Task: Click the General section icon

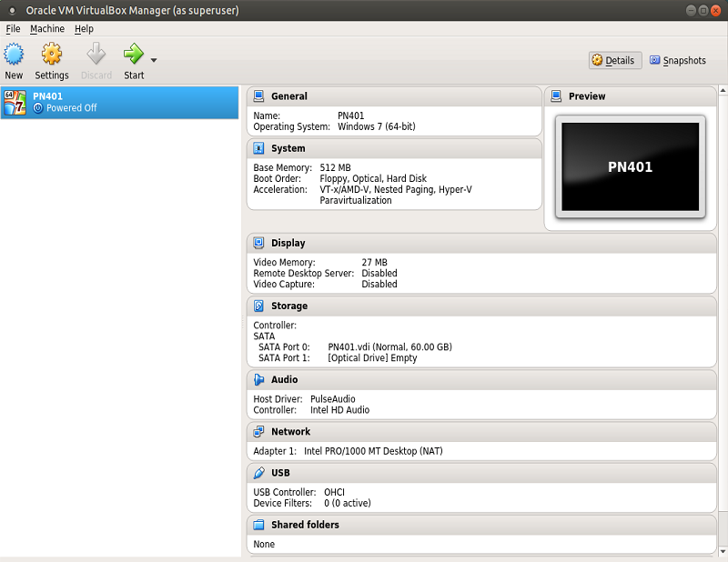Action: pyautogui.click(x=258, y=96)
